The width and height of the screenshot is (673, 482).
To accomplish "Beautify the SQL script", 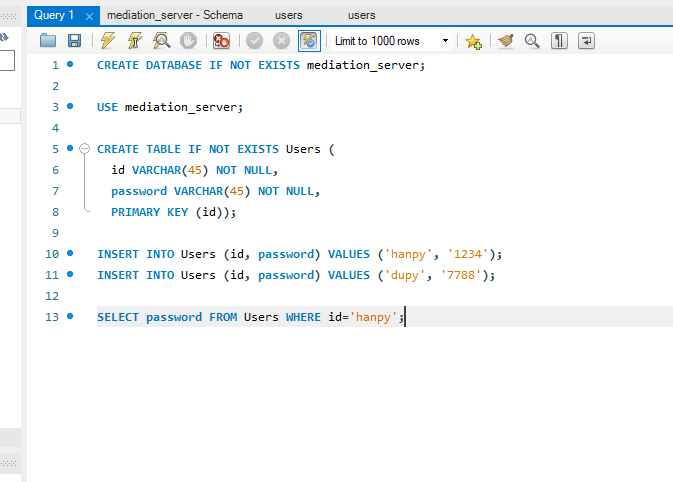I will [x=506, y=41].
